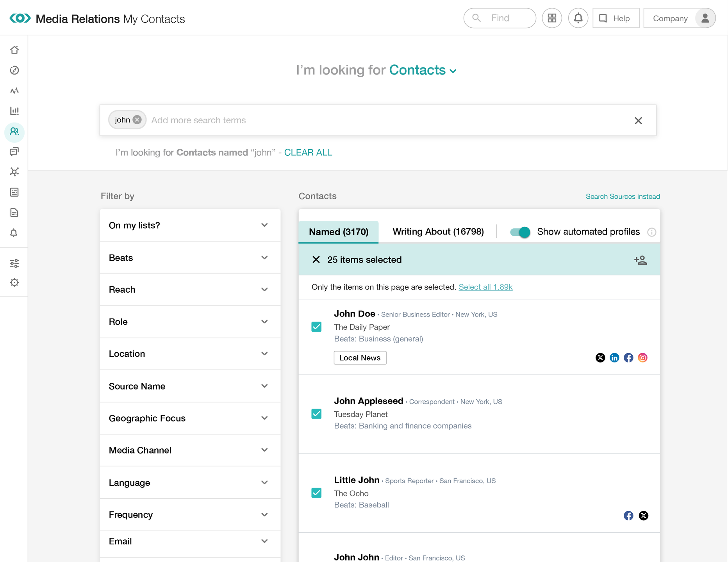This screenshot has width=728, height=562.
Task: Click the Local News tag
Action: [x=360, y=358]
